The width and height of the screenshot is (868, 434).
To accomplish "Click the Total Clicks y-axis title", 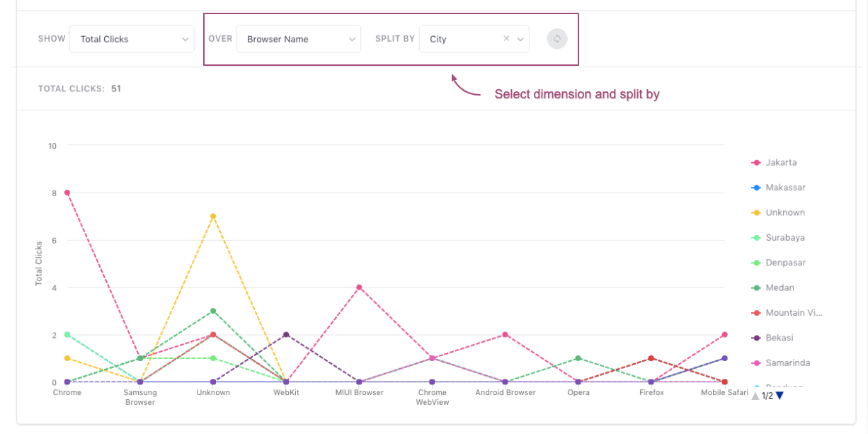I will click(40, 263).
